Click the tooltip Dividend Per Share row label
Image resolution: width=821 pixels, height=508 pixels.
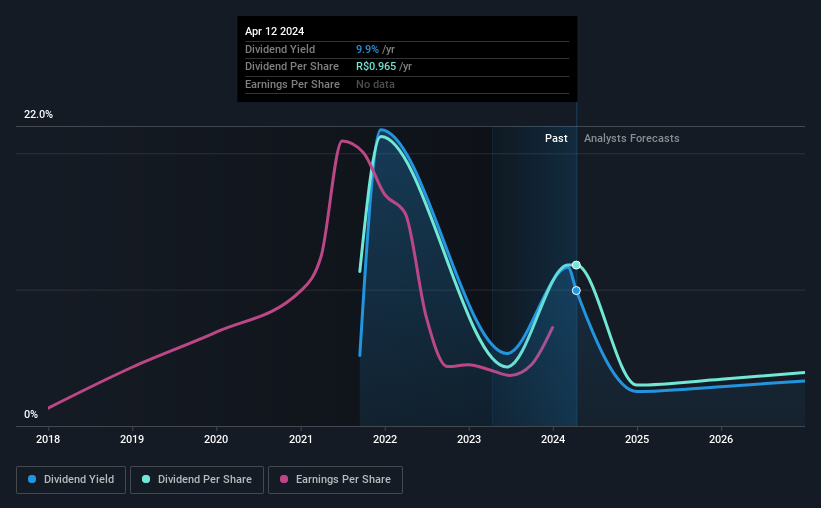point(292,67)
